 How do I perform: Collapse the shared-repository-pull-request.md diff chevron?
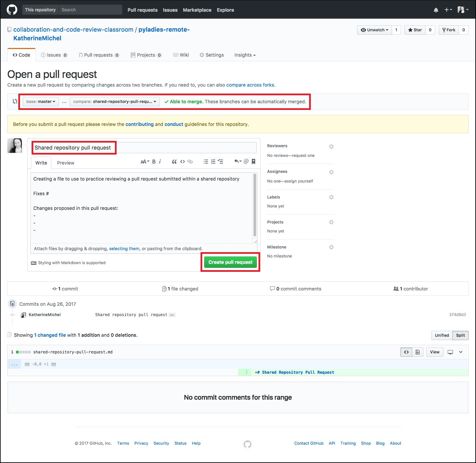(x=461, y=352)
